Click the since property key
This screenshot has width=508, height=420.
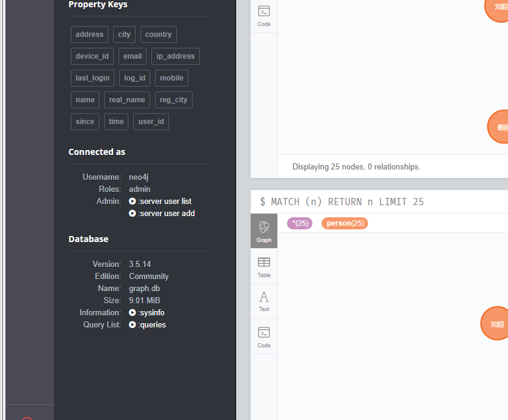coord(85,122)
